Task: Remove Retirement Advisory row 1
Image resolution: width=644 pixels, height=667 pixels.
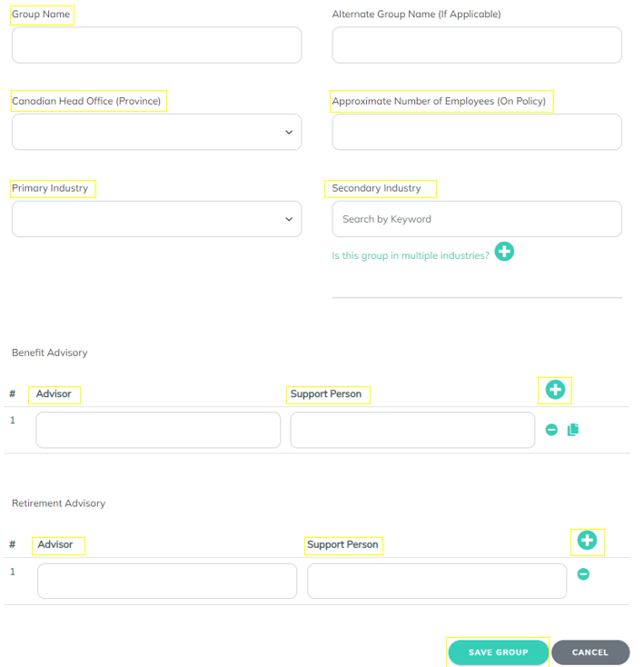Action: 583,573
